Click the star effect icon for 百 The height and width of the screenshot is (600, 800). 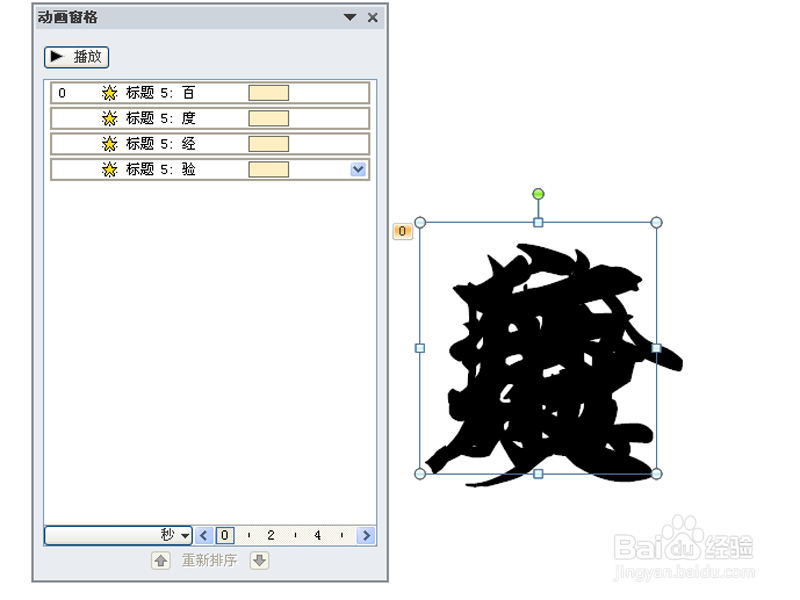(x=110, y=93)
